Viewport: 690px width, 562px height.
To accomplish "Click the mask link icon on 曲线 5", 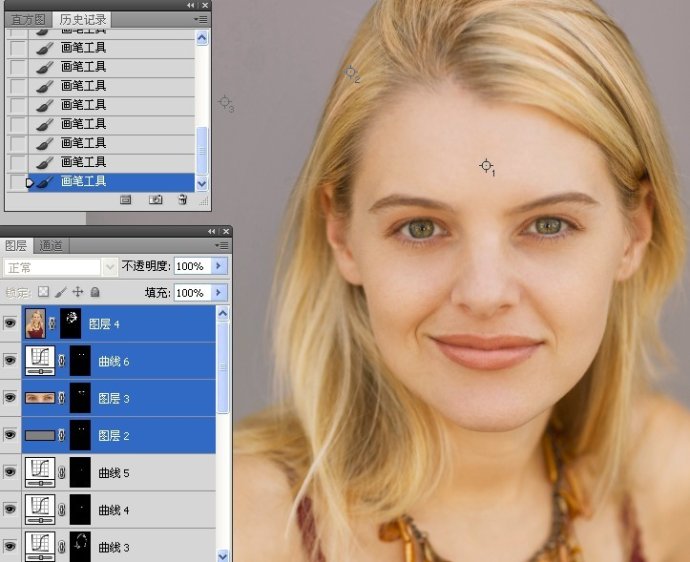I will [62, 472].
